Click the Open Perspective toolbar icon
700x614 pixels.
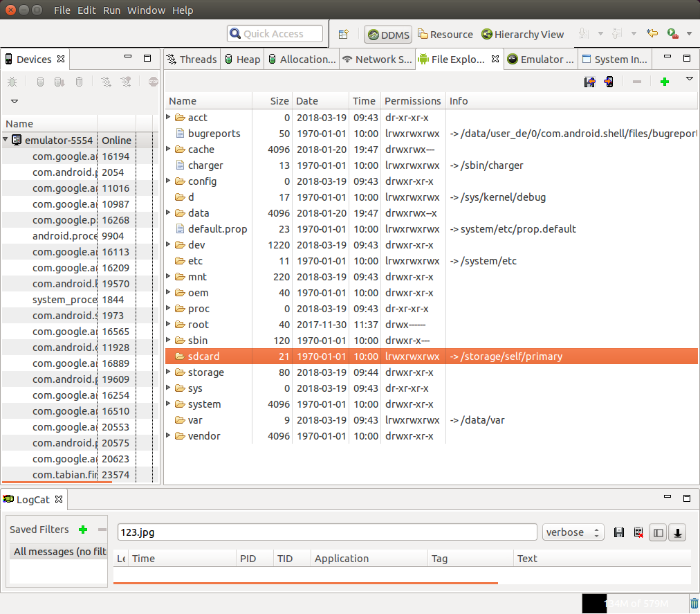(x=343, y=34)
